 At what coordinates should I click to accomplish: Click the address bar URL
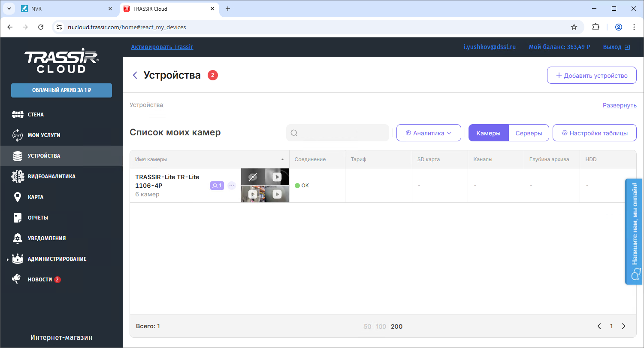click(127, 27)
